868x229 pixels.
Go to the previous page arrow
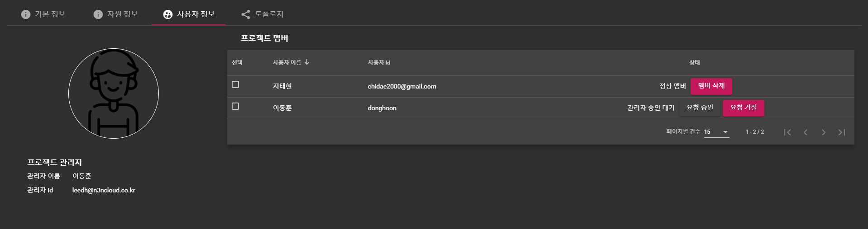pos(806,132)
